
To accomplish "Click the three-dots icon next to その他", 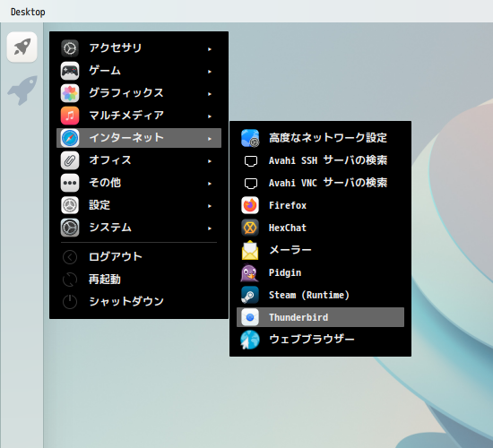I will coord(70,183).
